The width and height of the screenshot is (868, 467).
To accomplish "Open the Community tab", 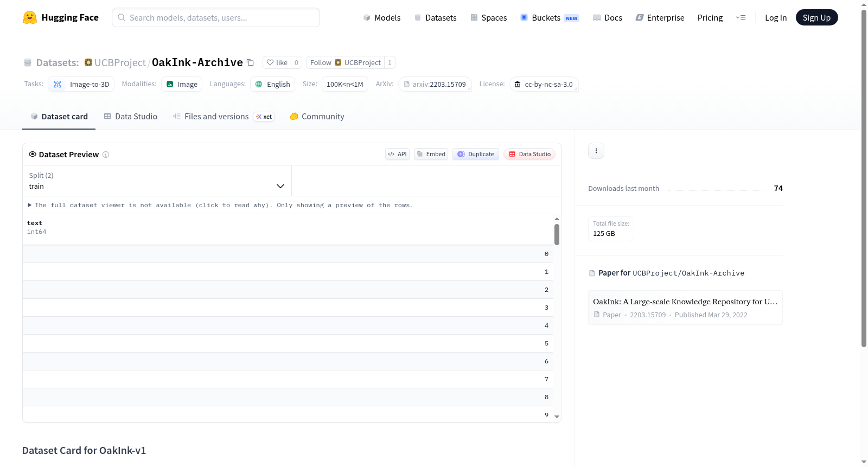I will [317, 117].
